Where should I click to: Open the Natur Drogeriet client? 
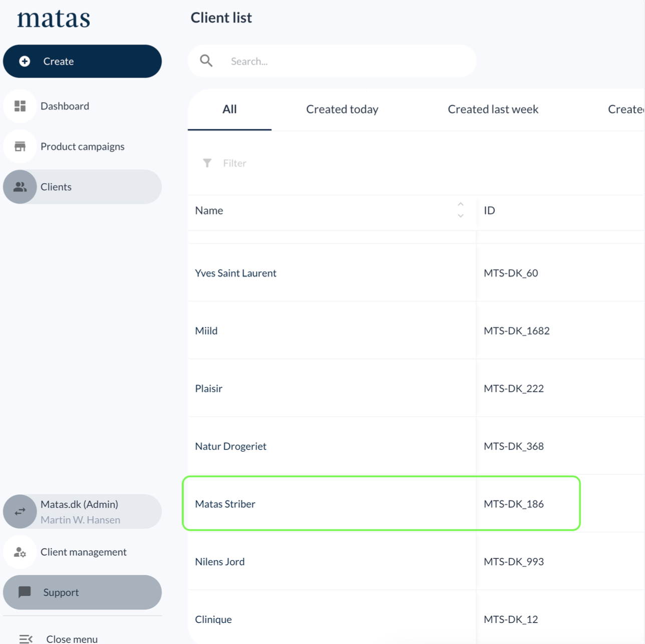point(230,446)
